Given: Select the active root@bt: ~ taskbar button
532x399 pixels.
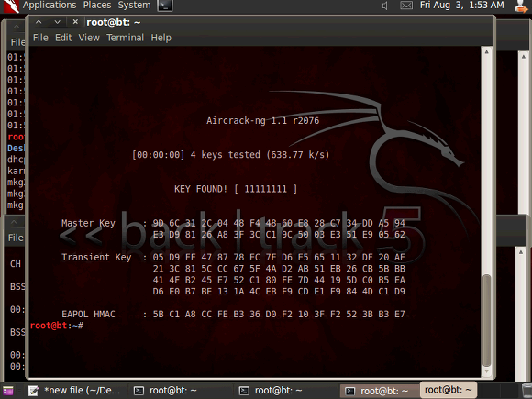Looking at the screenshot, I should coord(449,390).
